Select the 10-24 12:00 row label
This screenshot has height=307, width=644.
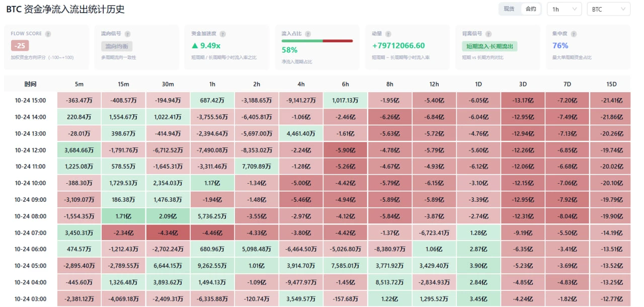coord(30,150)
